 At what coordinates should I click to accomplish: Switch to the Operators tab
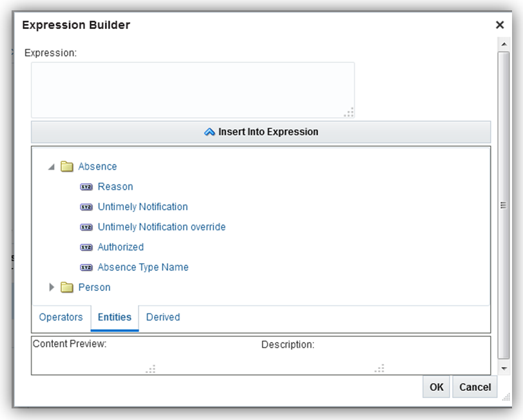[x=61, y=317]
